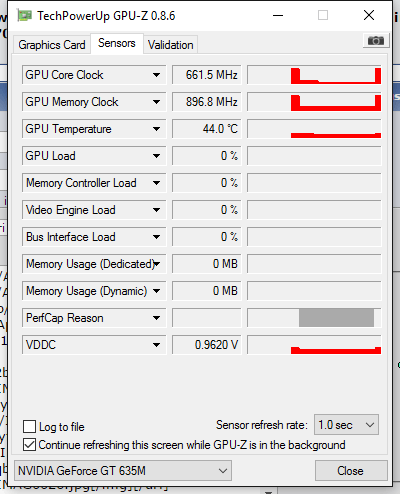Switch to the Graphics Card tab
This screenshot has width=400, height=494.
52,45
